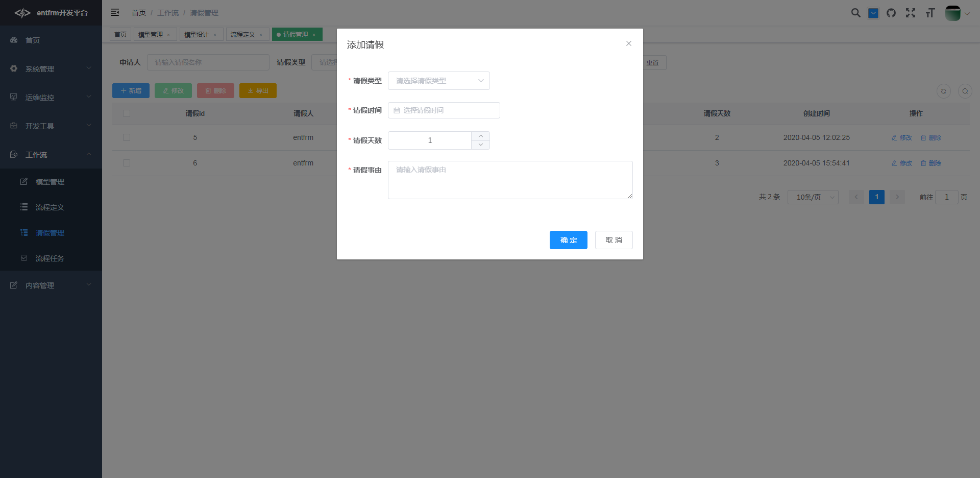This screenshot has height=478, width=980.
Task: Open the search icon in the top bar
Action: 856,13
